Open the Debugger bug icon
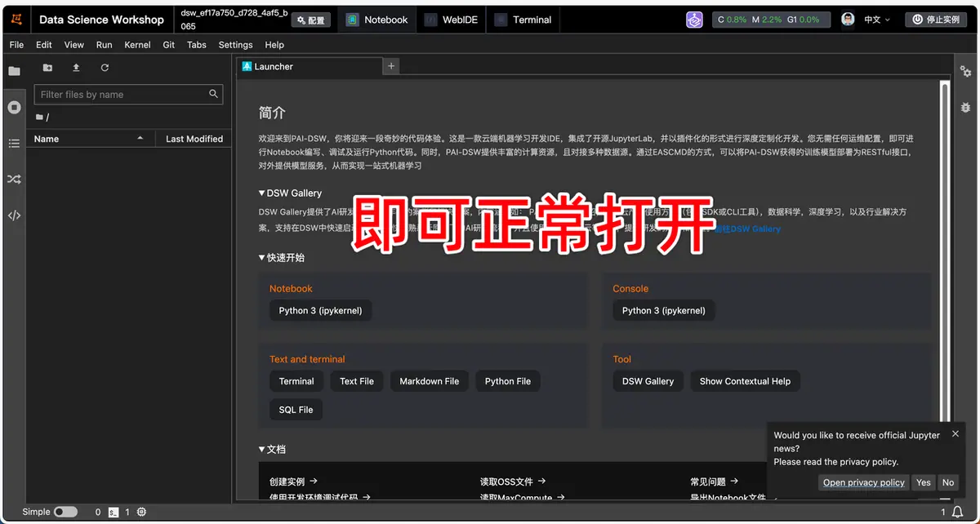 [967, 107]
